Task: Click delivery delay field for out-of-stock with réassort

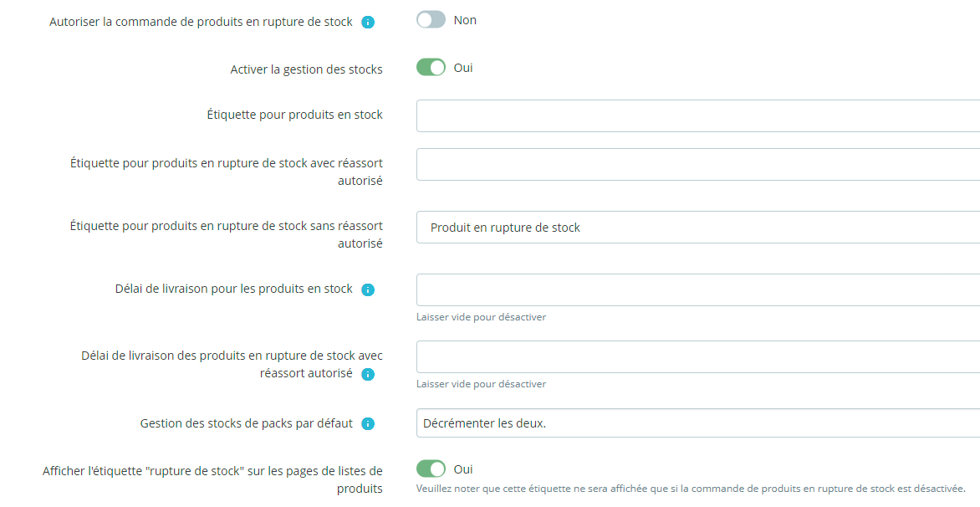Action: click(x=697, y=356)
